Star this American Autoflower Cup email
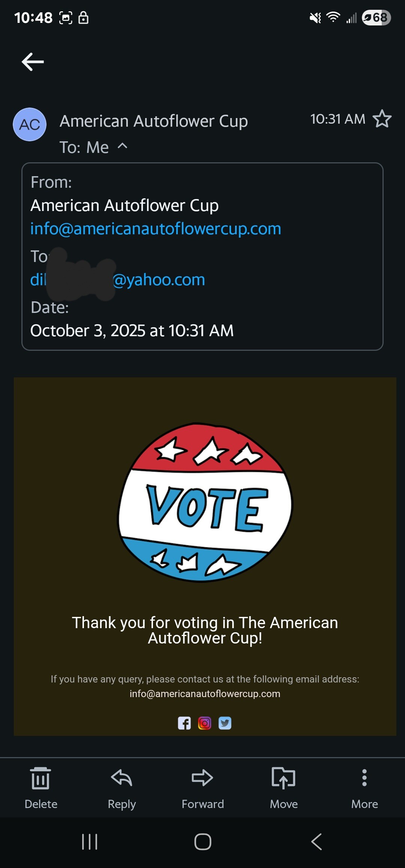The height and width of the screenshot is (868, 405). point(382,119)
